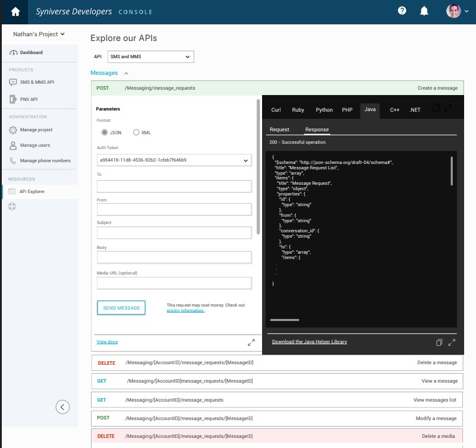Switch to the Python code tab
The width and height of the screenshot is (476, 448).
pos(324,110)
